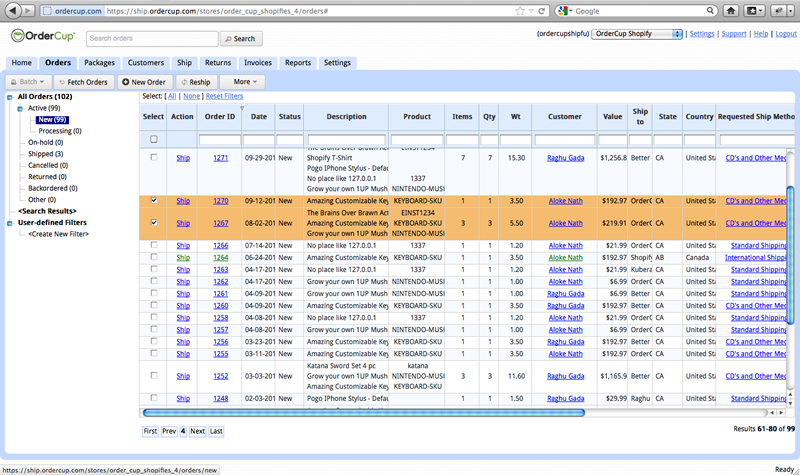Toggle the select-all header checkbox
The image size is (800, 475).
(154, 139)
